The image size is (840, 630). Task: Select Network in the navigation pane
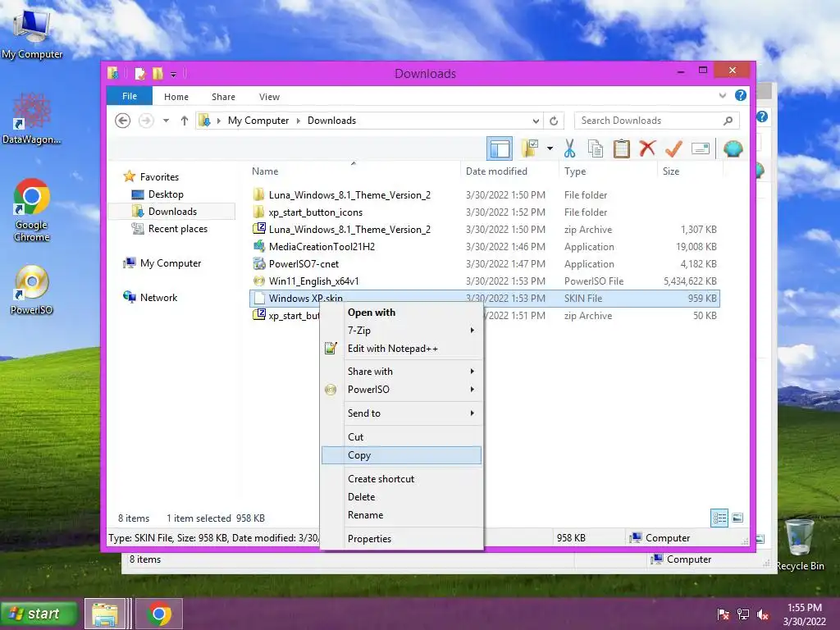158,297
